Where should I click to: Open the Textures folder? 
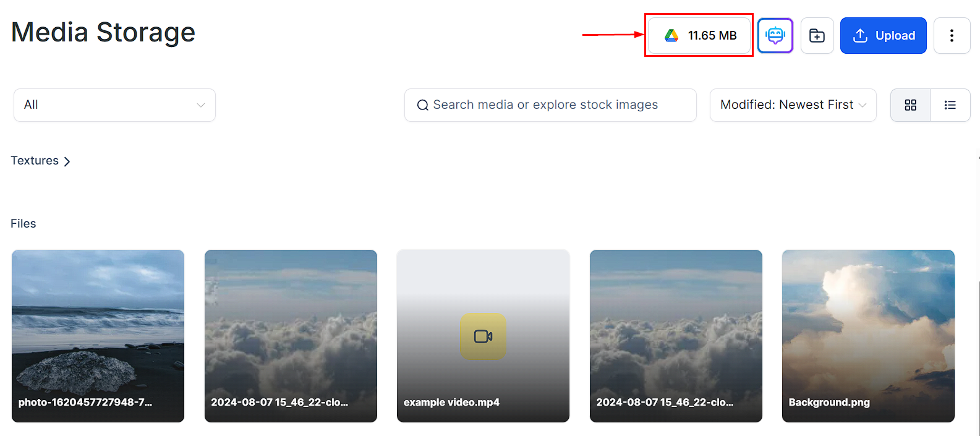(x=35, y=161)
